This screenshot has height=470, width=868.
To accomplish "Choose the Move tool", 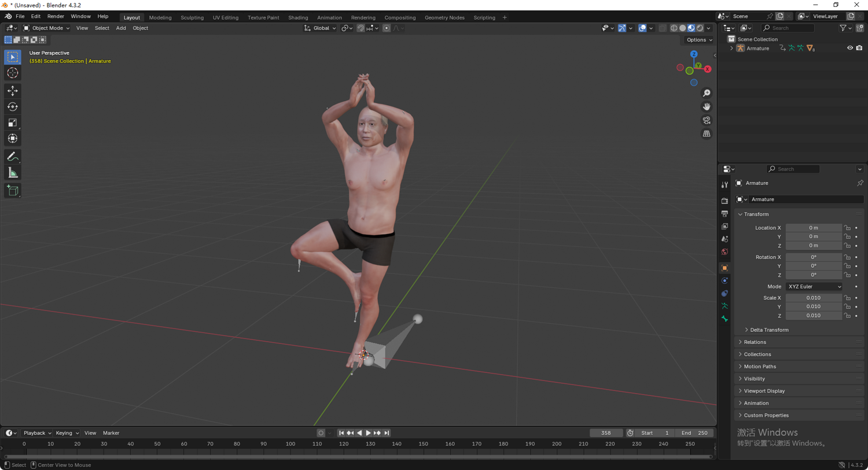I will pos(13,91).
